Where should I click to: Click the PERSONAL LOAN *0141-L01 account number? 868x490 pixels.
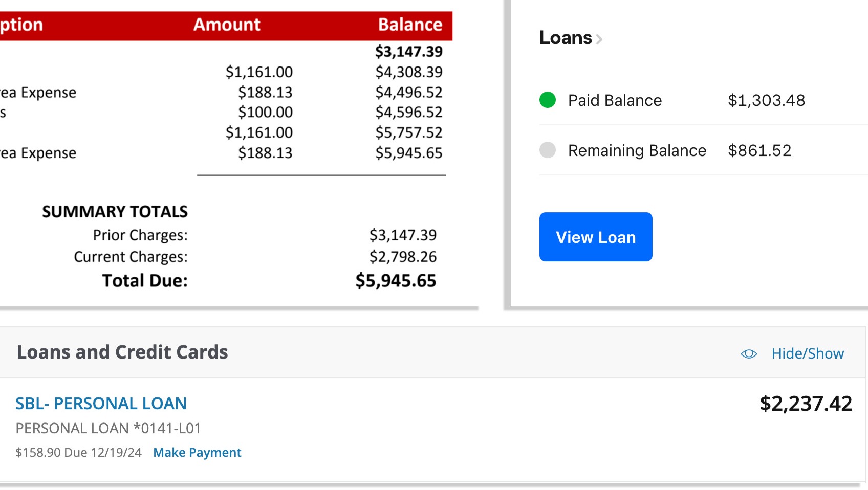click(108, 428)
